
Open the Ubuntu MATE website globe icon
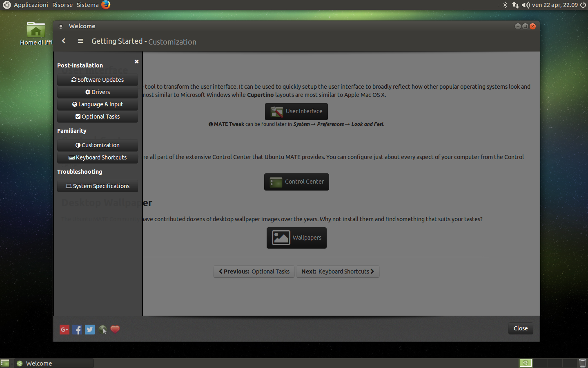coord(102,330)
